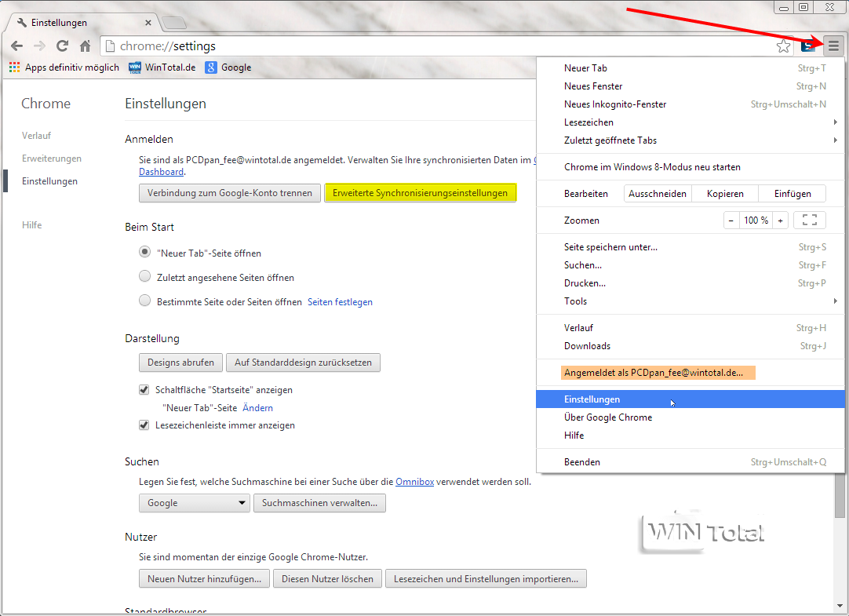The image size is (849, 616).
Task: Open the WinTotal.de bookmark
Action: (162, 67)
